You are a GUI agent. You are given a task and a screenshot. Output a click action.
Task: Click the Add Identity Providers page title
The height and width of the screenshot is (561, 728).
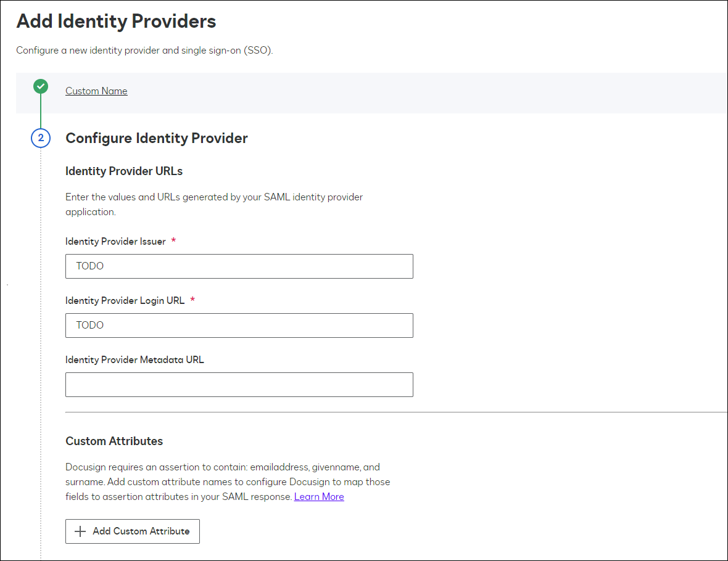point(116,21)
